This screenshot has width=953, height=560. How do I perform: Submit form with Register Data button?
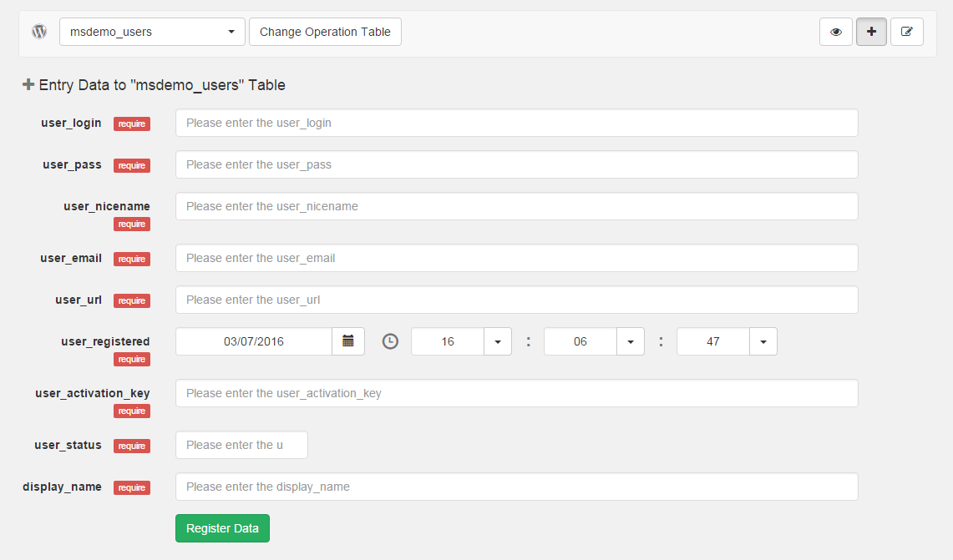222,528
